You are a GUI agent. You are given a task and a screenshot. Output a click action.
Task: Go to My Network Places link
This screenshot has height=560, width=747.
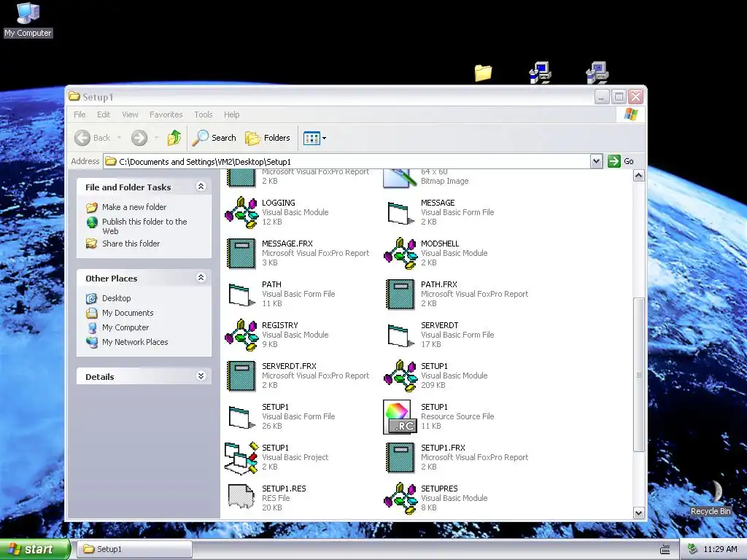pyautogui.click(x=135, y=342)
